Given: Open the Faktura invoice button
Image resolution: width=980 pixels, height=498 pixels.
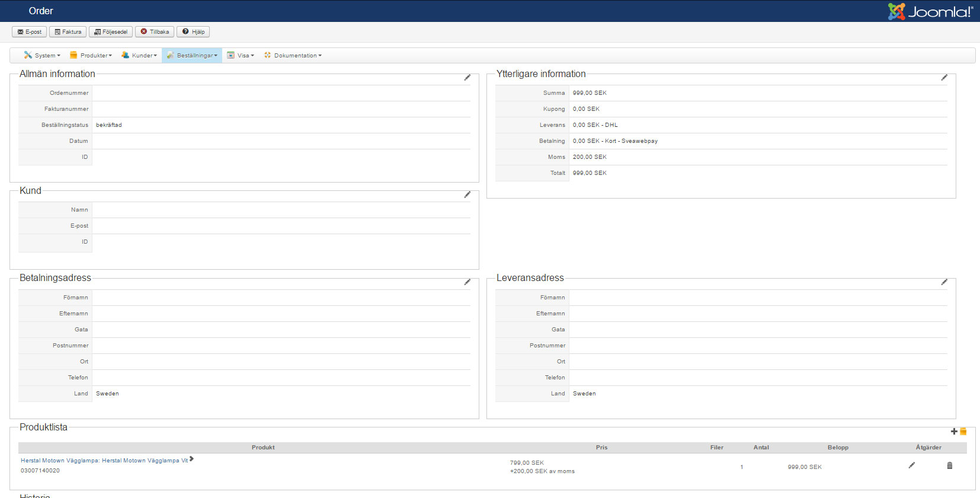Looking at the screenshot, I should [68, 32].
